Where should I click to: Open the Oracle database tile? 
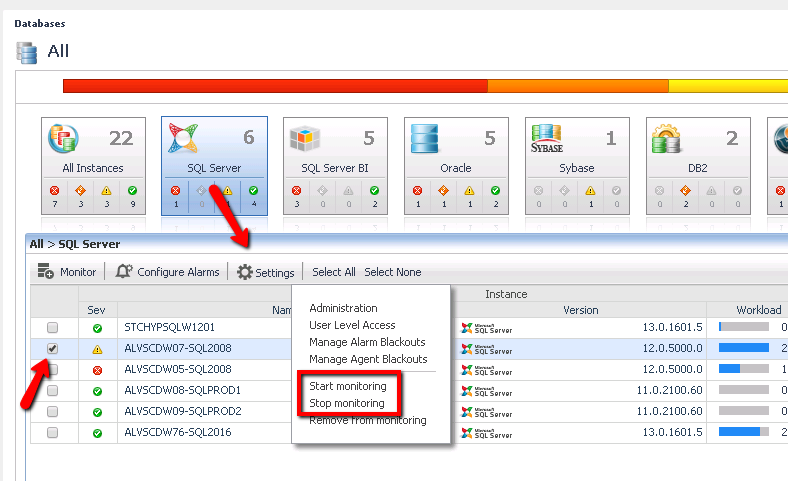(456, 166)
